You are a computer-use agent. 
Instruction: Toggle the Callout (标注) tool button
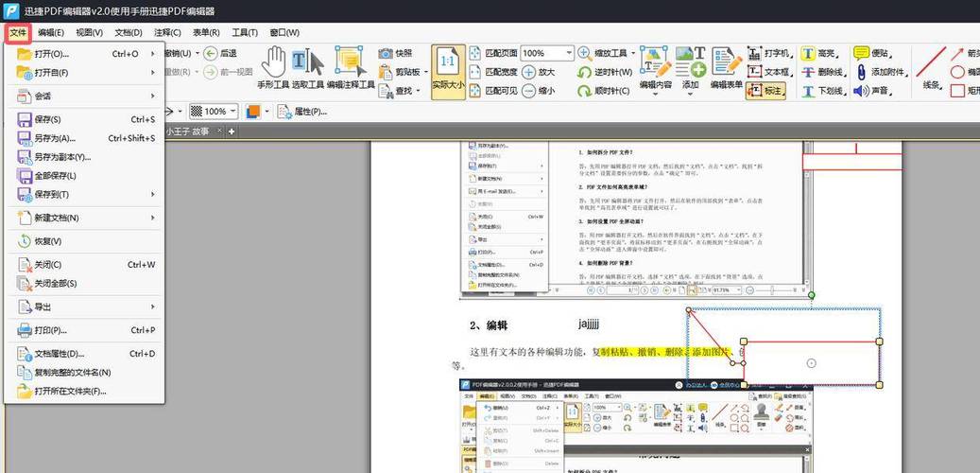tap(765, 92)
